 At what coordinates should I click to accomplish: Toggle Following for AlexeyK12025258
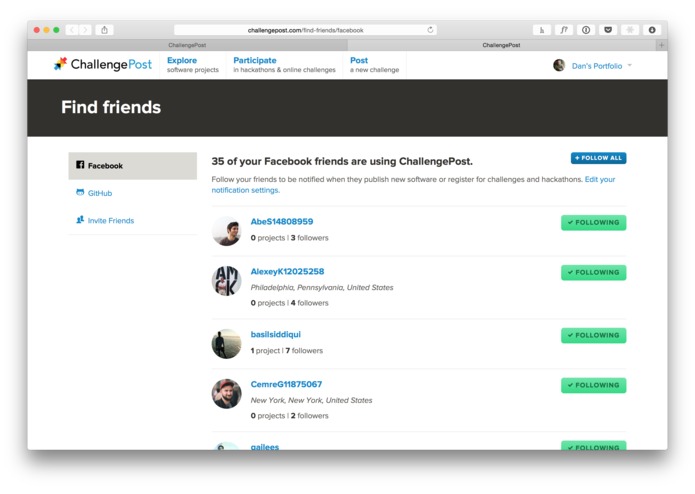593,272
